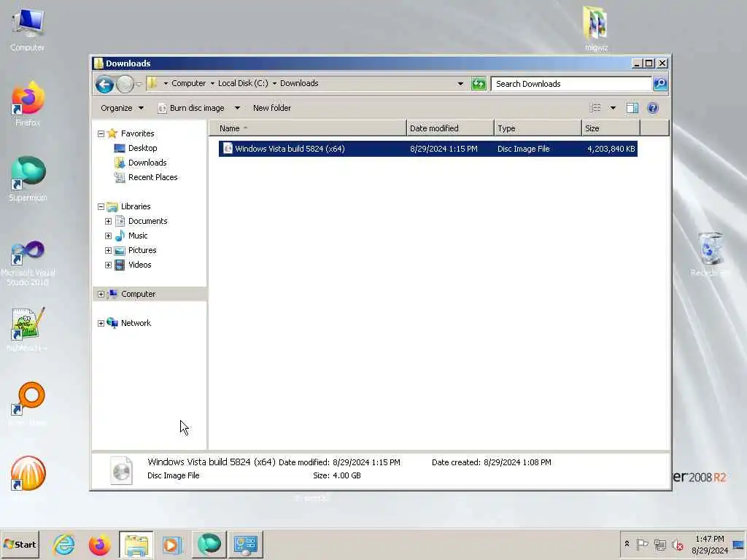Collapse the Libraries tree node
The image size is (747, 560).
(101, 206)
